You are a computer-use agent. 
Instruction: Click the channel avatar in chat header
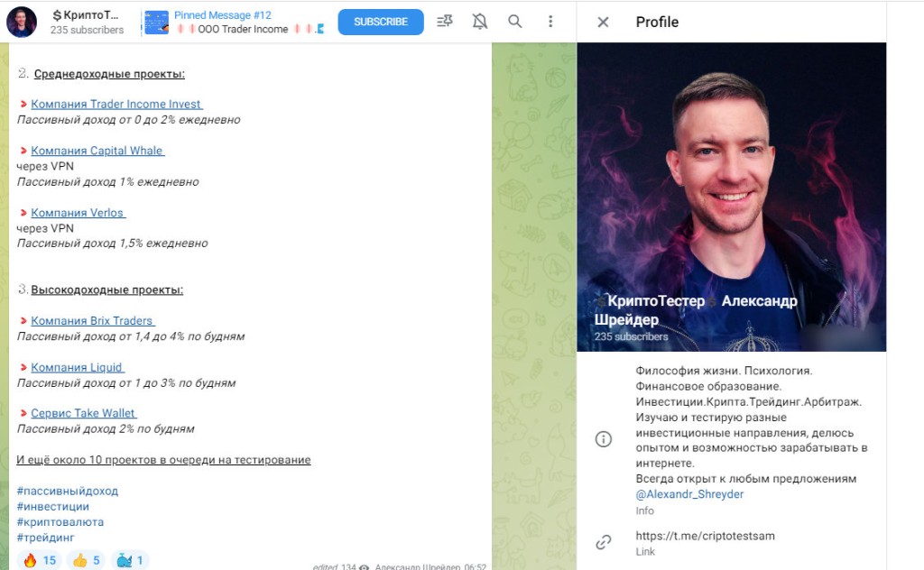22,22
